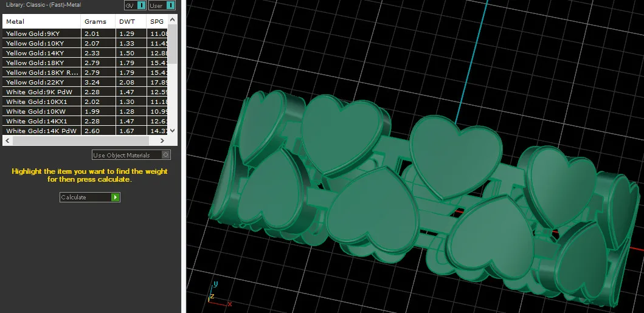644x313 pixels.
Task: Click the green play arrow on Calculate
Action: [116, 198]
